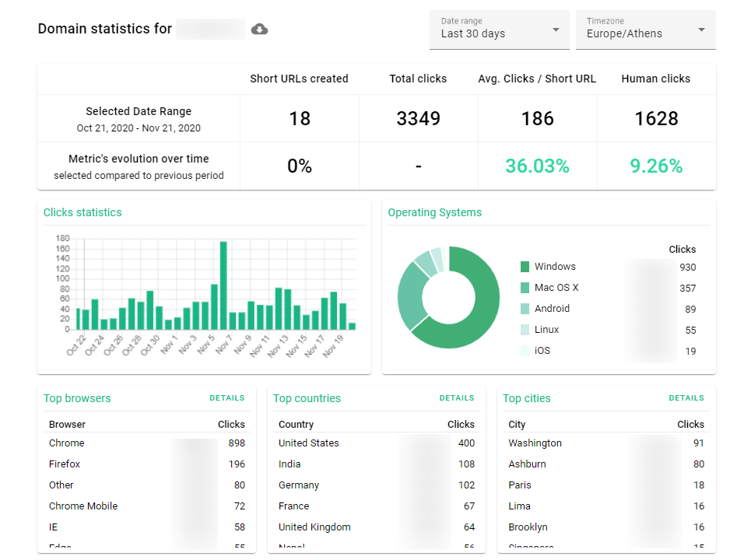View DETAILS for Top countries
The width and height of the screenshot is (737, 560).
coord(456,397)
